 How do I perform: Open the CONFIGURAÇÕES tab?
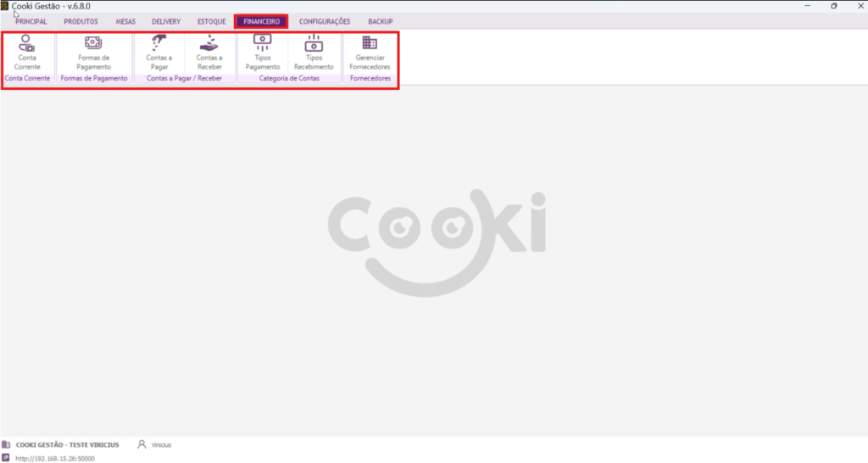click(325, 21)
